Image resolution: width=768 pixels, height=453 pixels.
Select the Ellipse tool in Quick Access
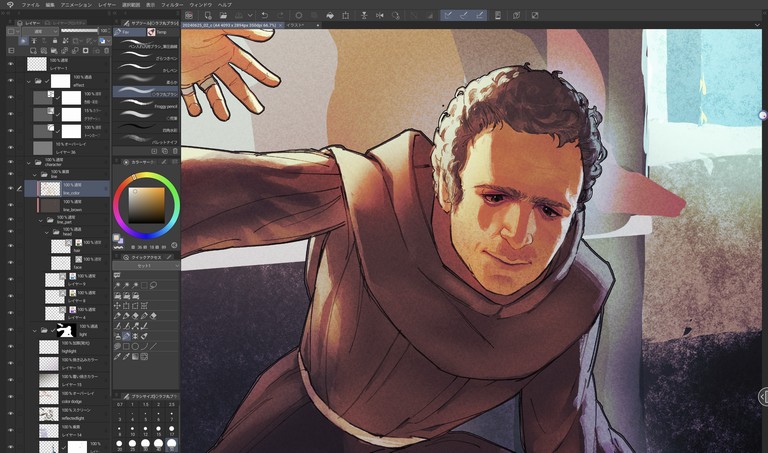[135, 346]
